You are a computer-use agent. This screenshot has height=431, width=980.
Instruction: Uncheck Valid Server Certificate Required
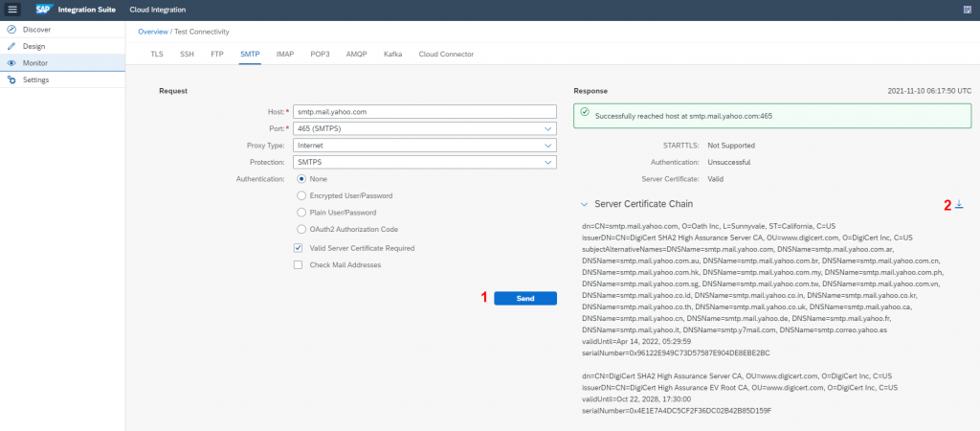click(299, 248)
